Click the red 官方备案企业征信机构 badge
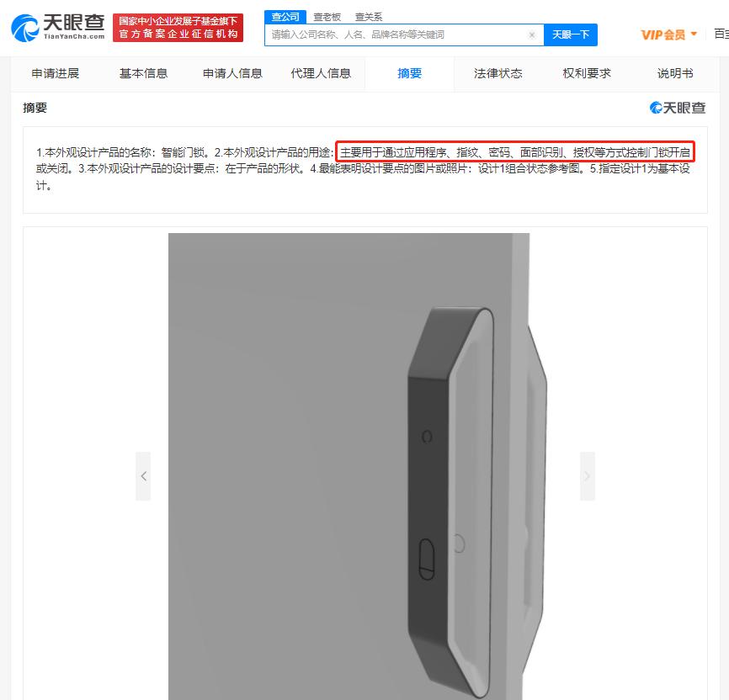Viewport: 729px width, 700px height. (x=178, y=28)
